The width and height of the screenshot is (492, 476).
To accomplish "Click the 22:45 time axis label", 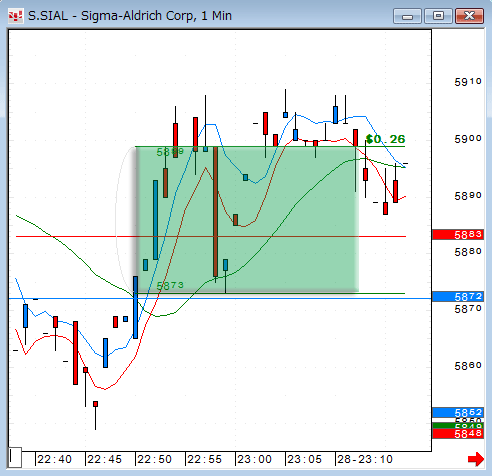I will [104, 459].
